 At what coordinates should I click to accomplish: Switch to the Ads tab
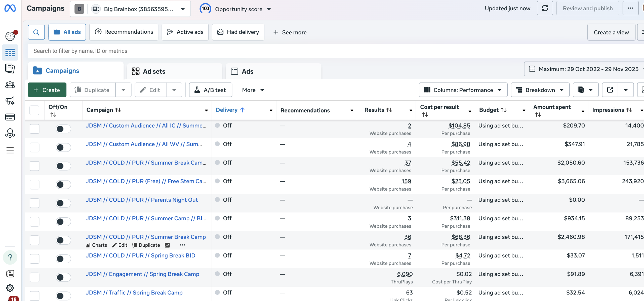tap(247, 71)
